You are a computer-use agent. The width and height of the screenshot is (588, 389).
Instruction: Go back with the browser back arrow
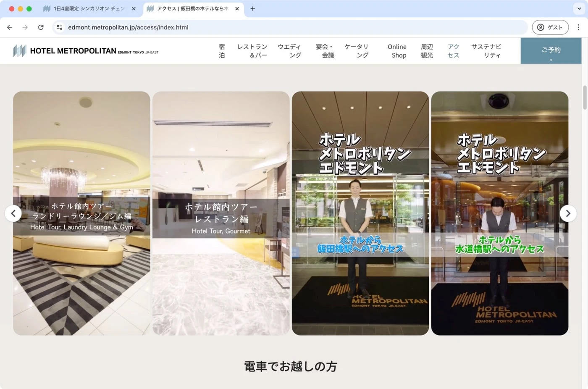tap(10, 27)
